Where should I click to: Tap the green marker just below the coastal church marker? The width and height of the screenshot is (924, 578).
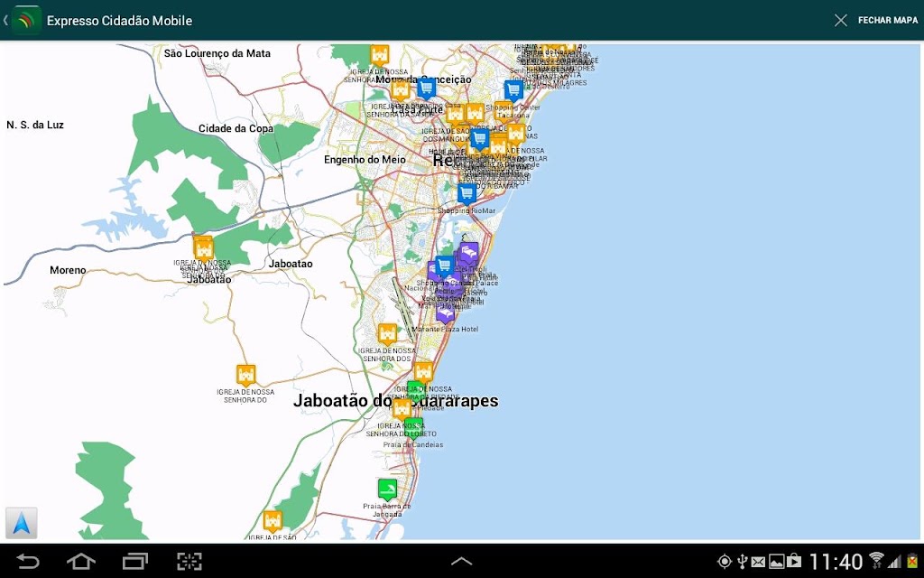(x=415, y=390)
